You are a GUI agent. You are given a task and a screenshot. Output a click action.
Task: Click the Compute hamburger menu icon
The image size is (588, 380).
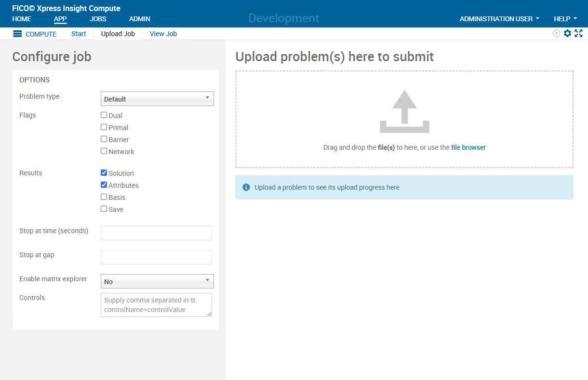pyautogui.click(x=17, y=34)
